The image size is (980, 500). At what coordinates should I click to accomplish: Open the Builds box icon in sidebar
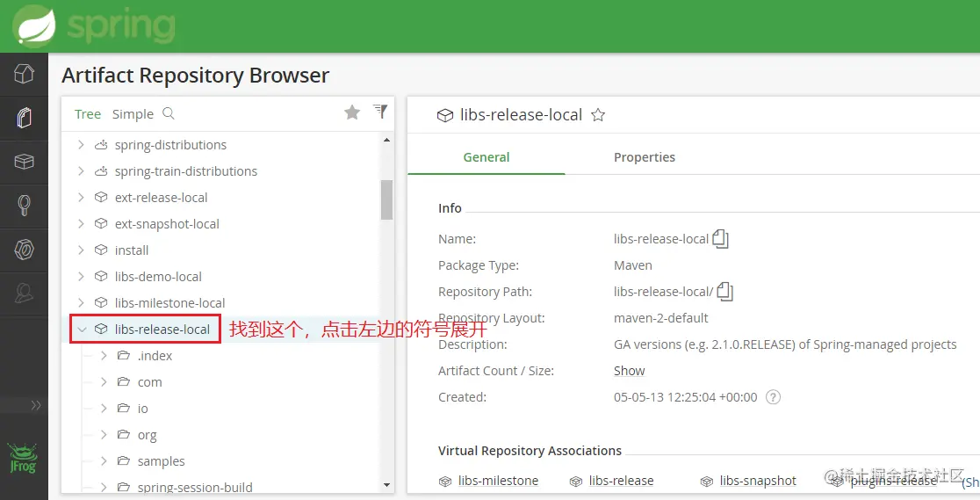24,162
